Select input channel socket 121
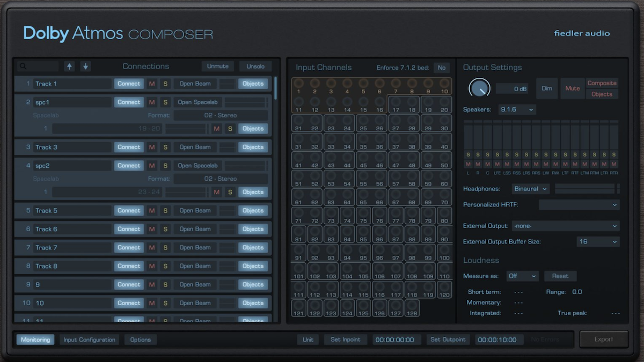Screen dimensions: 644x362 298,306
